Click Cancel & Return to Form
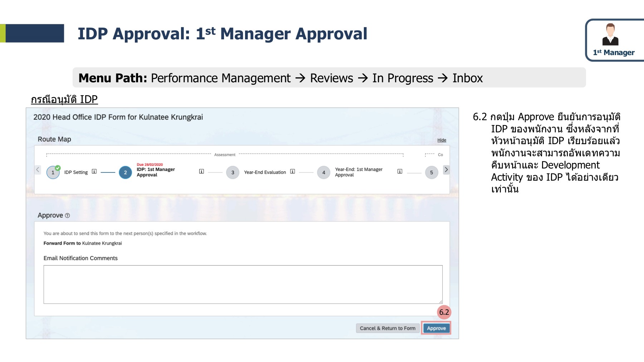 (x=387, y=328)
